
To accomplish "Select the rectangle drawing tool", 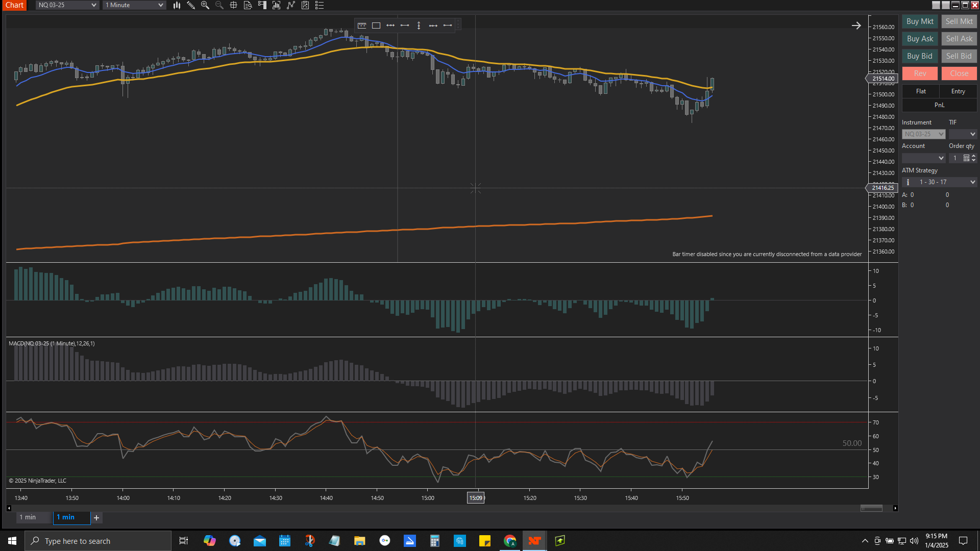I will point(376,25).
